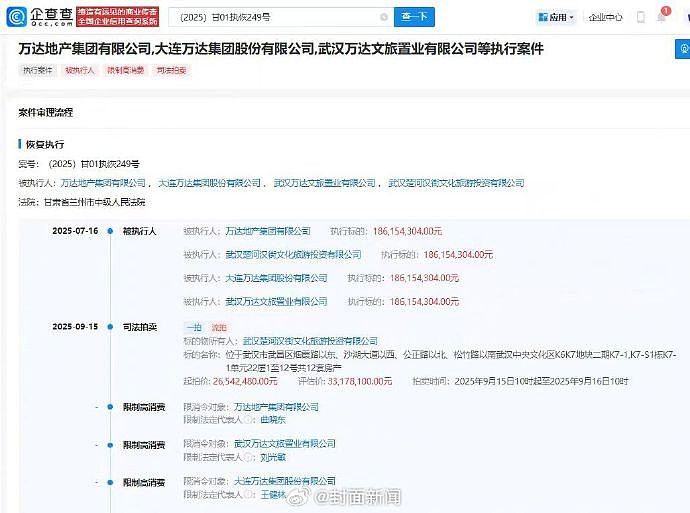Click the 2025-07-16 timeline dot
This screenshot has width=690, height=513.
pyautogui.click(x=110, y=231)
